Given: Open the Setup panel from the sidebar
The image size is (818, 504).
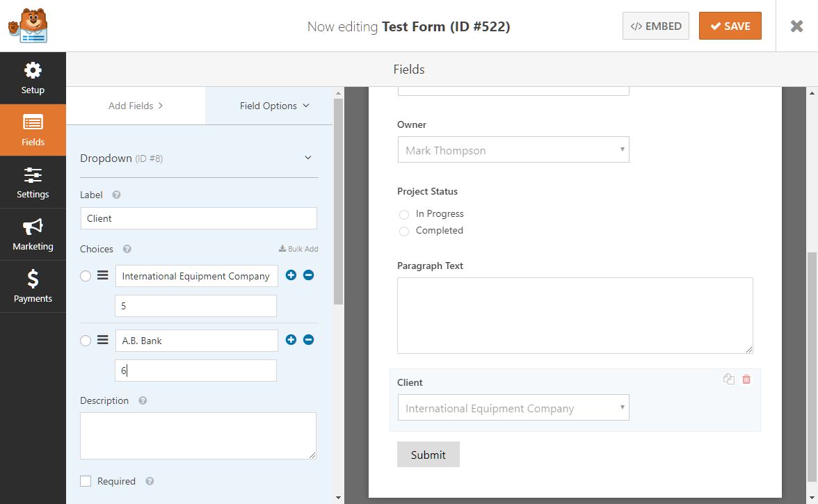Looking at the screenshot, I should point(33,78).
